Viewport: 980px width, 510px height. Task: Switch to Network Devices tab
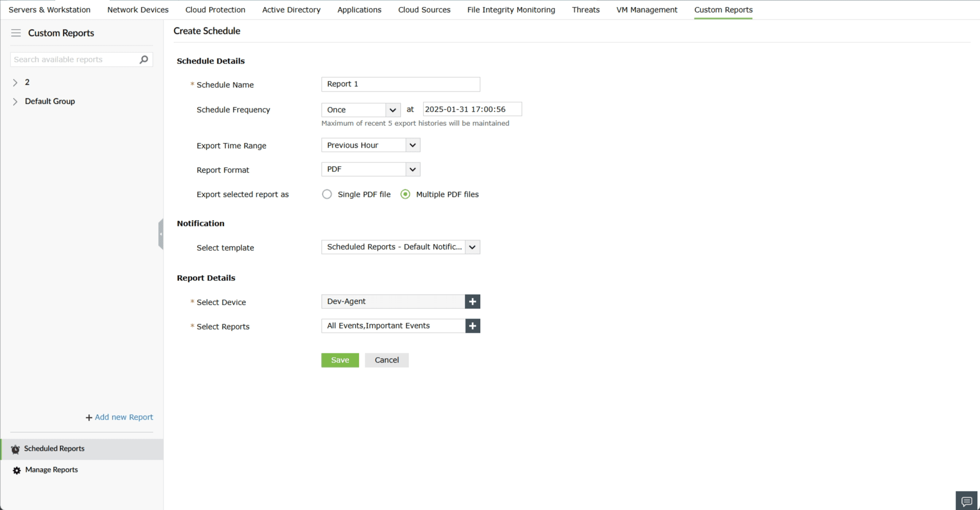(x=138, y=10)
